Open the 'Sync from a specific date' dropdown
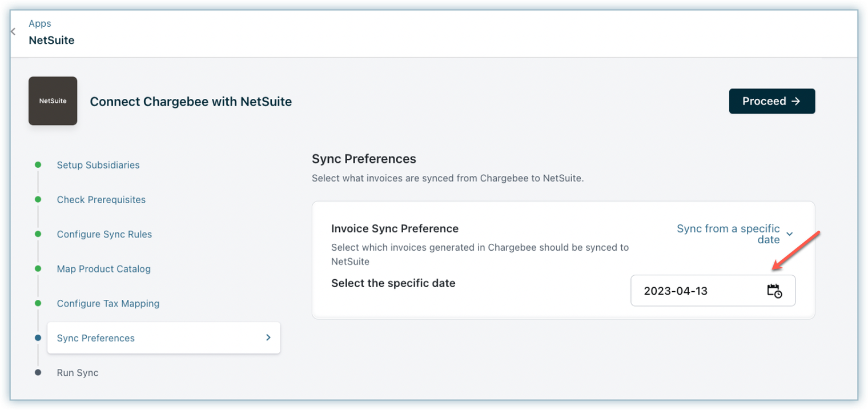 [728, 234]
